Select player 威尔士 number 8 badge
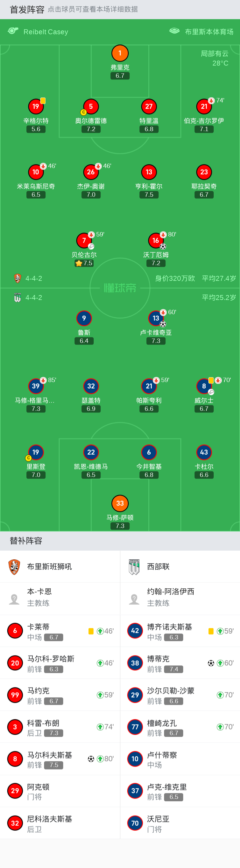Image resolution: width=240 pixels, height=868 pixels. pos(204,386)
